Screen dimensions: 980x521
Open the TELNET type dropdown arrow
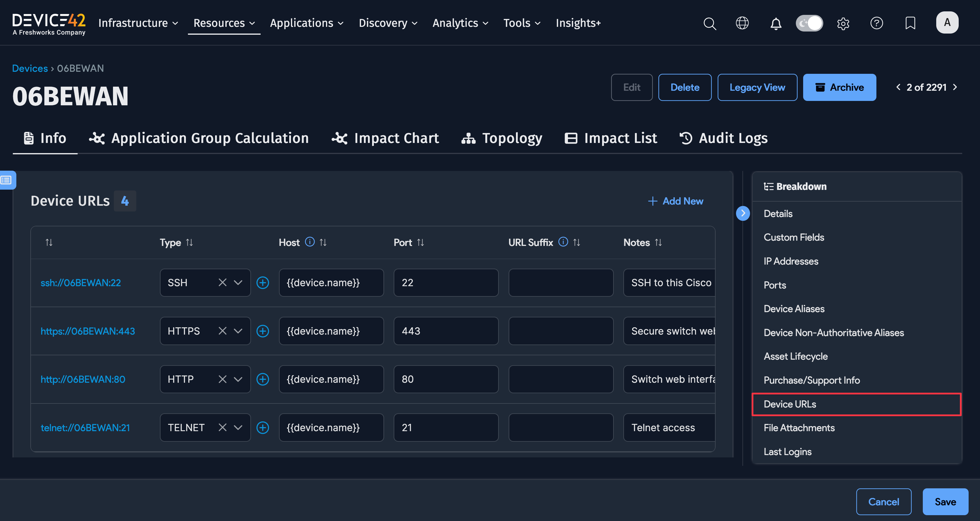pyautogui.click(x=238, y=427)
